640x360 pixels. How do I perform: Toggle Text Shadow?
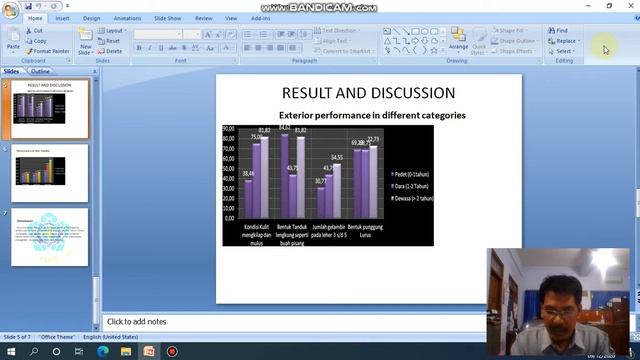184,48
